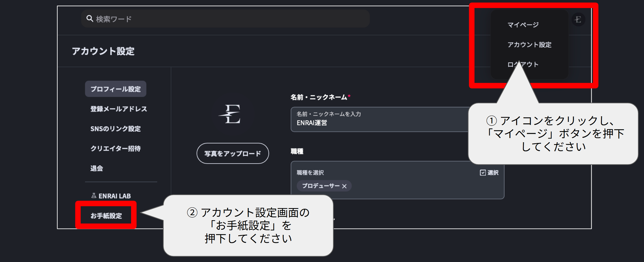Click the search magnifier icon
Image resolution: width=644 pixels, height=262 pixels.
89,19
